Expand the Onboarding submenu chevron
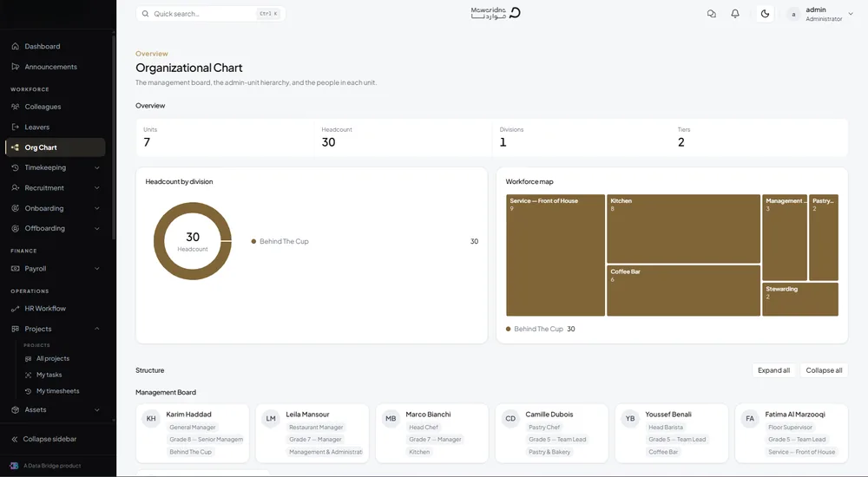Image resolution: width=868 pixels, height=477 pixels. coord(97,209)
